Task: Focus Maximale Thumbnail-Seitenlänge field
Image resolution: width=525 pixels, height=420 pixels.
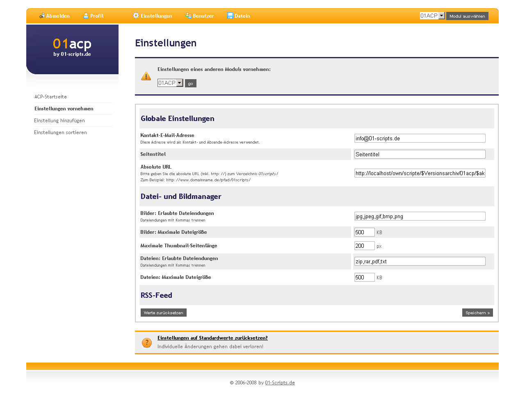Action: point(365,246)
